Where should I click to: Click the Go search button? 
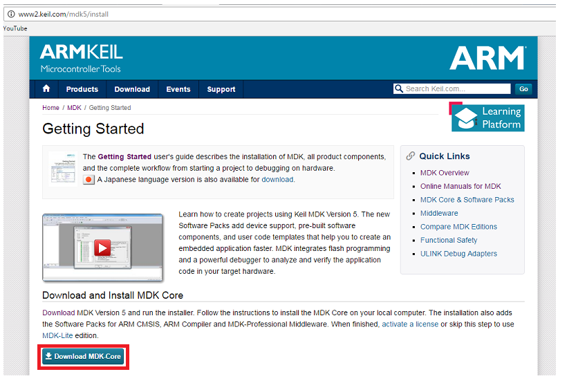(x=523, y=88)
